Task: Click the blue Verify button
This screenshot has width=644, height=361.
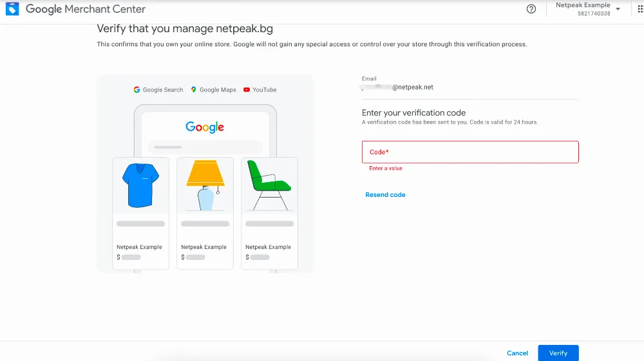Action: point(558,353)
